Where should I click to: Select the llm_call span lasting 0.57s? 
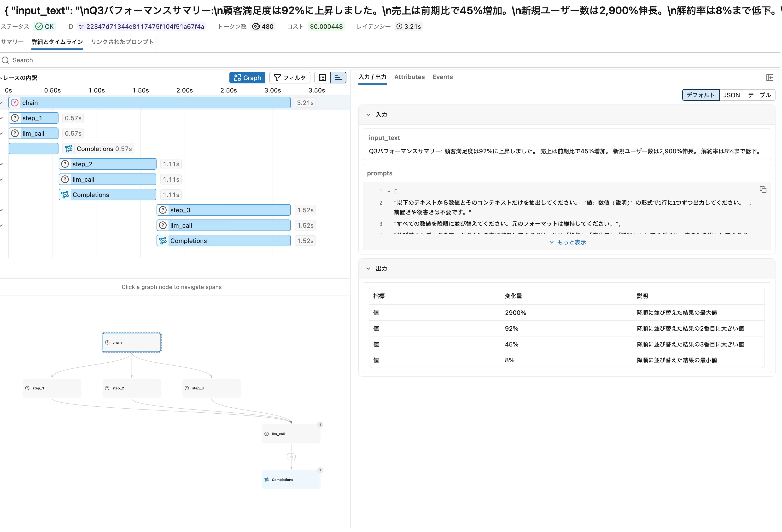(x=33, y=133)
